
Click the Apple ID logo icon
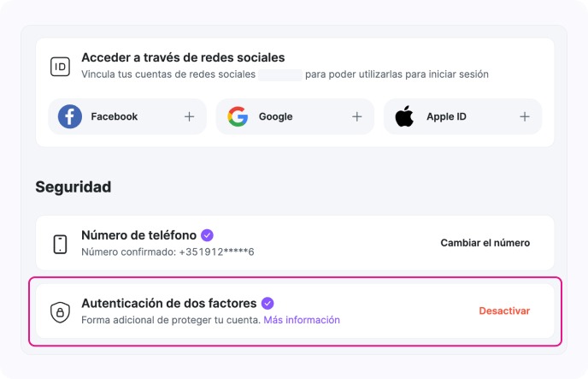point(404,116)
